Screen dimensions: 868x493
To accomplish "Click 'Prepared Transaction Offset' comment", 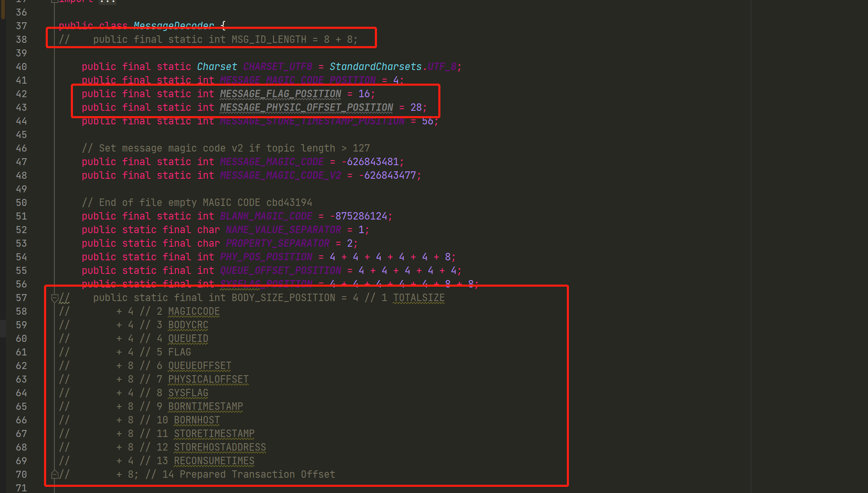I will (x=257, y=474).
